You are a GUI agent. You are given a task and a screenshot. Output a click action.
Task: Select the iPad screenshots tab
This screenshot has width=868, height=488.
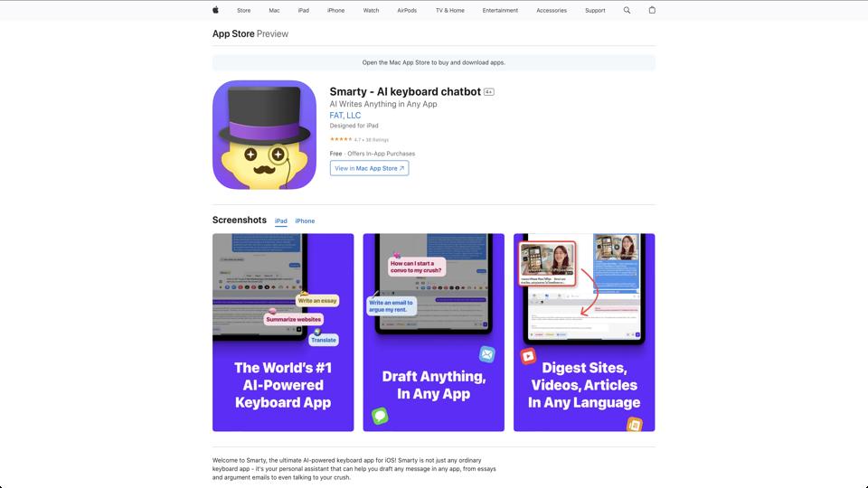280,221
